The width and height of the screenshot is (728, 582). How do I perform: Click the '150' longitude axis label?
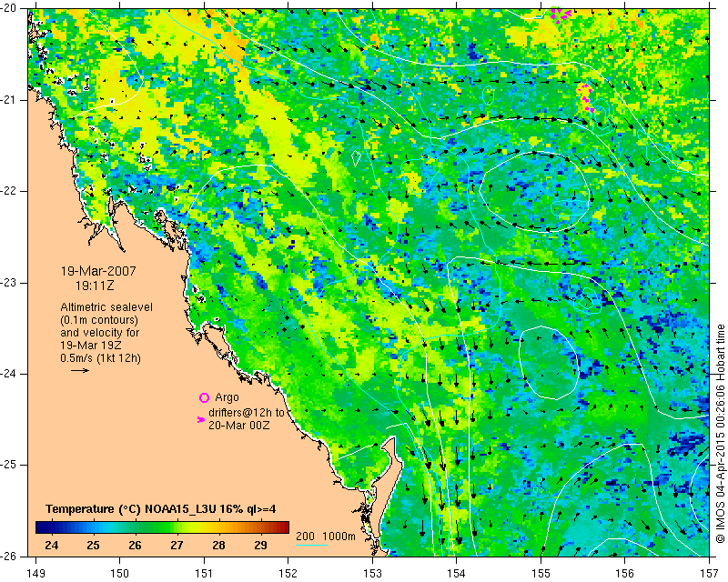point(120,573)
